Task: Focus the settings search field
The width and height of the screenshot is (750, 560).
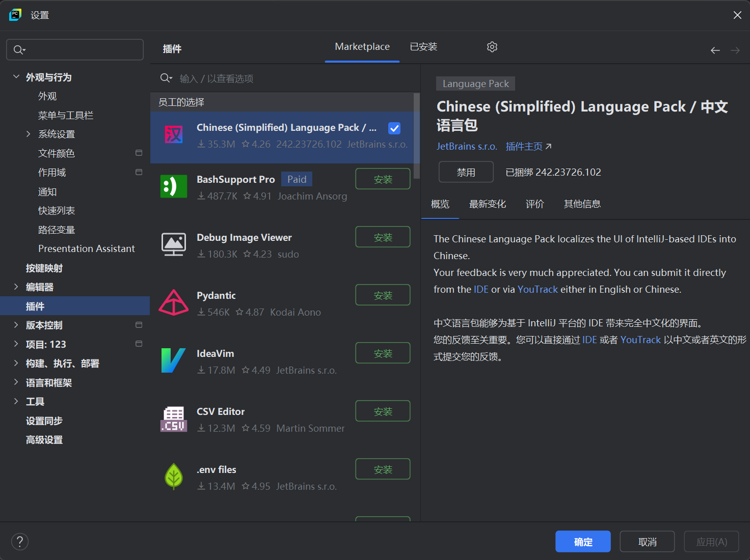Action: pyautogui.click(x=75, y=50)
